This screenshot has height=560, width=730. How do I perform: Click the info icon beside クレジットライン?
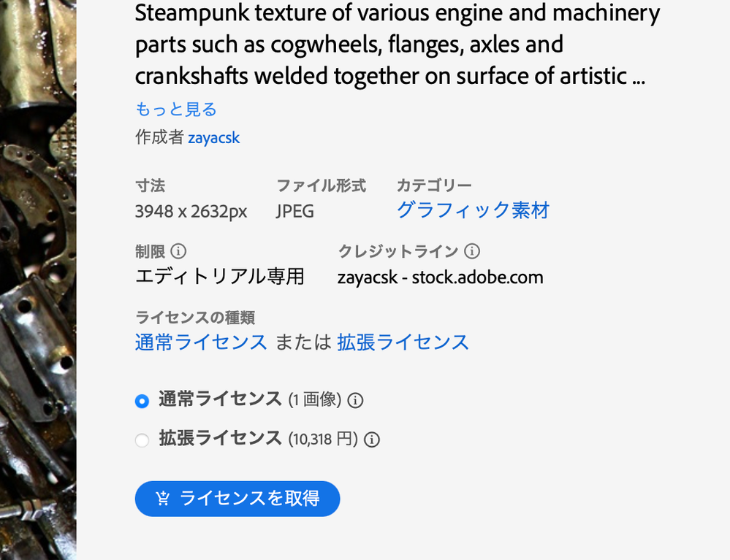472,252
